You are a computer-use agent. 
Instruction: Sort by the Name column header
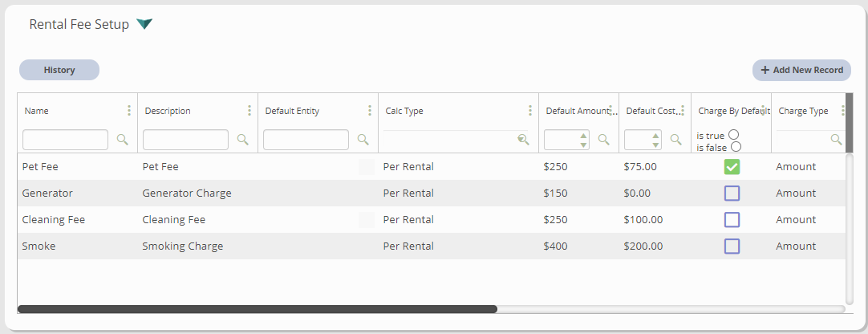[x=37, y=111]
